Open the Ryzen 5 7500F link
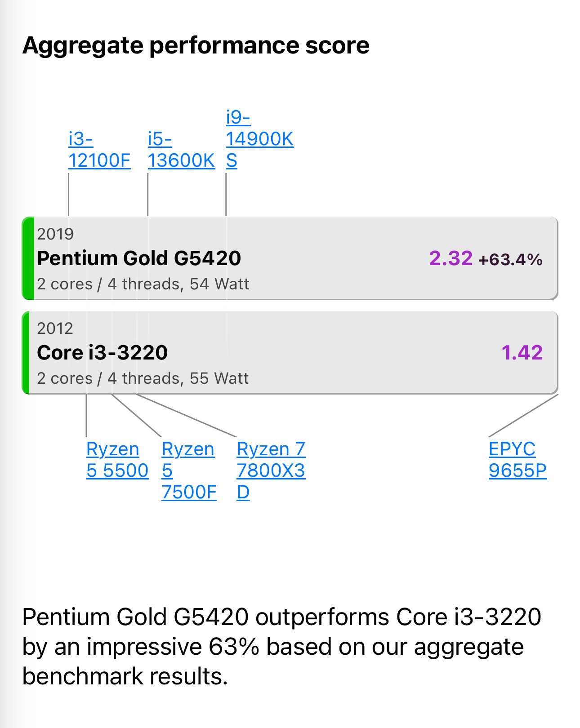 tap(189, 470)
